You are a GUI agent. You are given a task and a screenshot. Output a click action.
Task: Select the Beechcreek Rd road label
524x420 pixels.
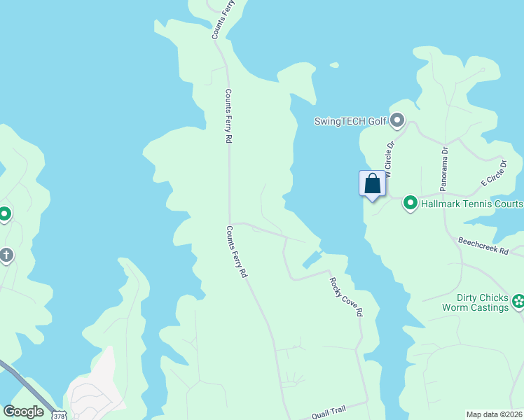(483, 246)
